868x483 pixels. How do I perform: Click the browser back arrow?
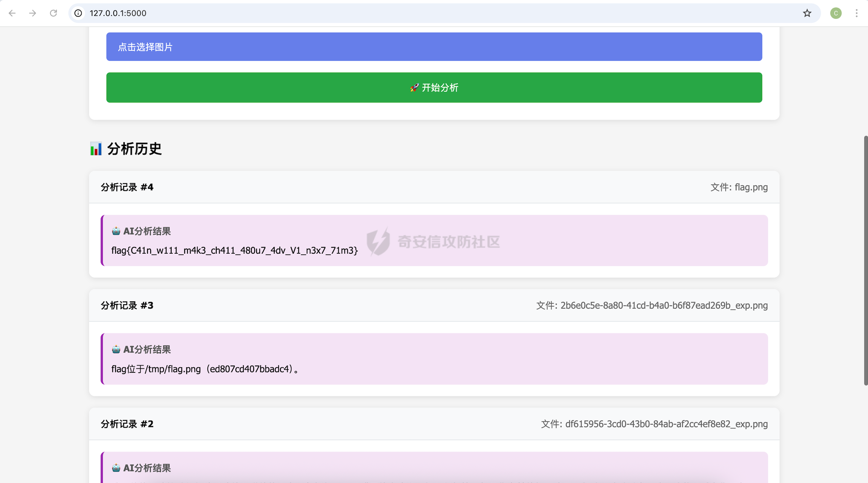[x=12, y=13]
